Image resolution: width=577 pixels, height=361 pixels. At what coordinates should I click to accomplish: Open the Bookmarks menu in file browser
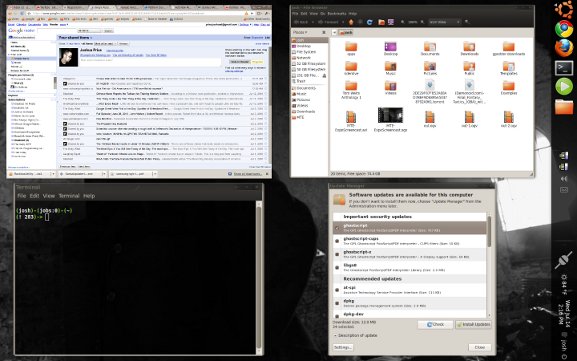click(337, 13)
